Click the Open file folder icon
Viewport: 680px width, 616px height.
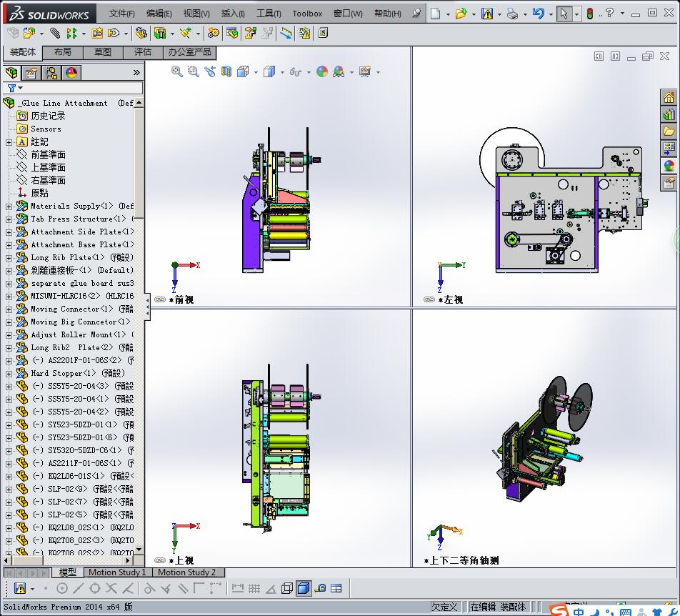pyautogui.click(x=461, y=14)
